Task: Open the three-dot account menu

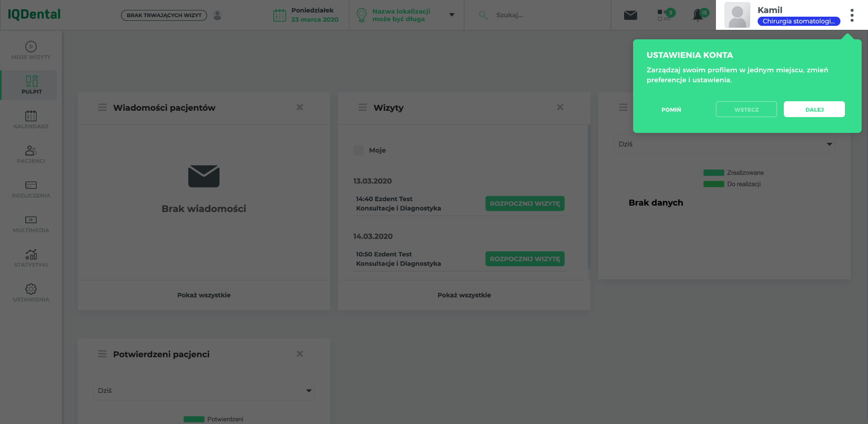Action: pyautogui.click(x=852, y=15)
